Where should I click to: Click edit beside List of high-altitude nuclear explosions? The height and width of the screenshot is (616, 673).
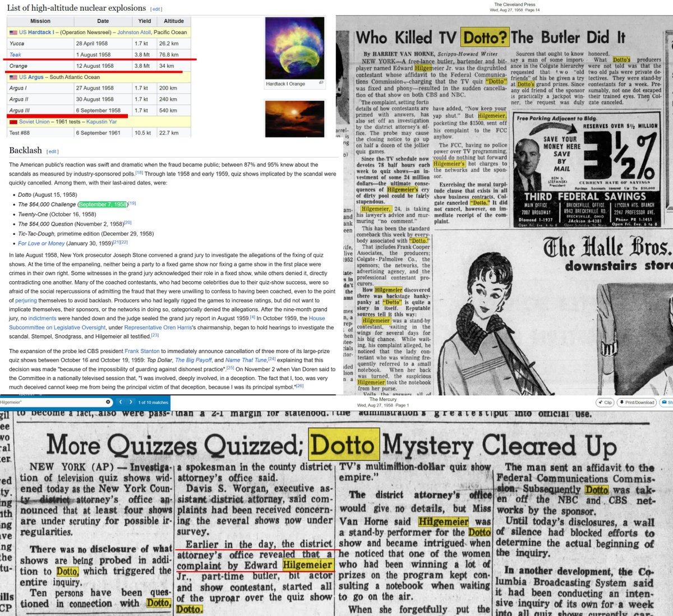tap(156, 9)
